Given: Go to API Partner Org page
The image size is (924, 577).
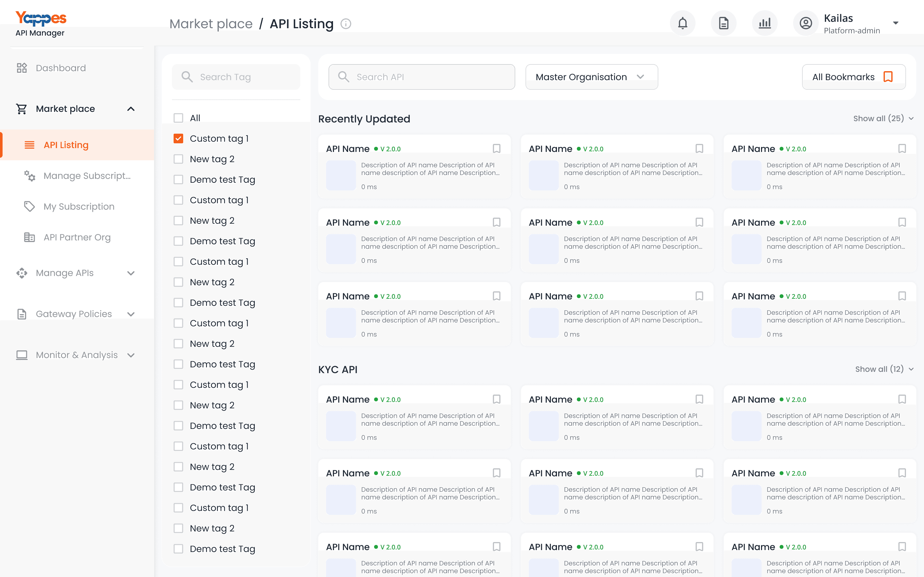Looking at the screenshot, I should click(77, 237).
